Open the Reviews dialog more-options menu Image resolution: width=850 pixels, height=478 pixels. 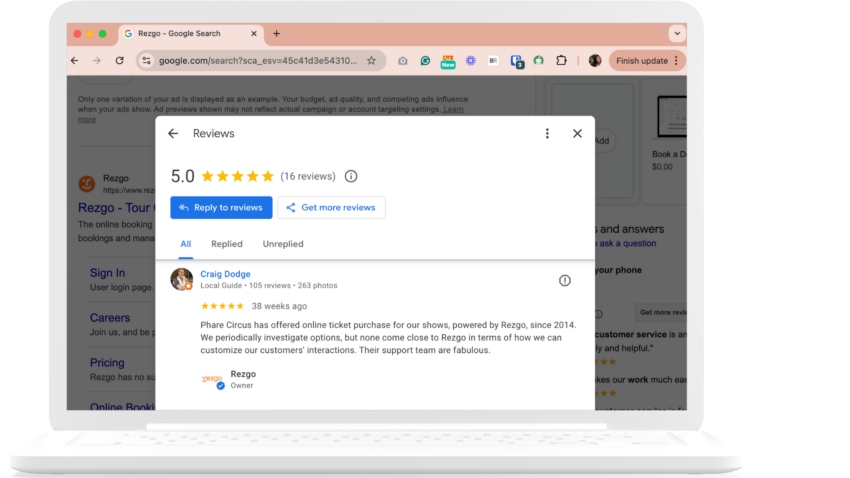[547, 133]
